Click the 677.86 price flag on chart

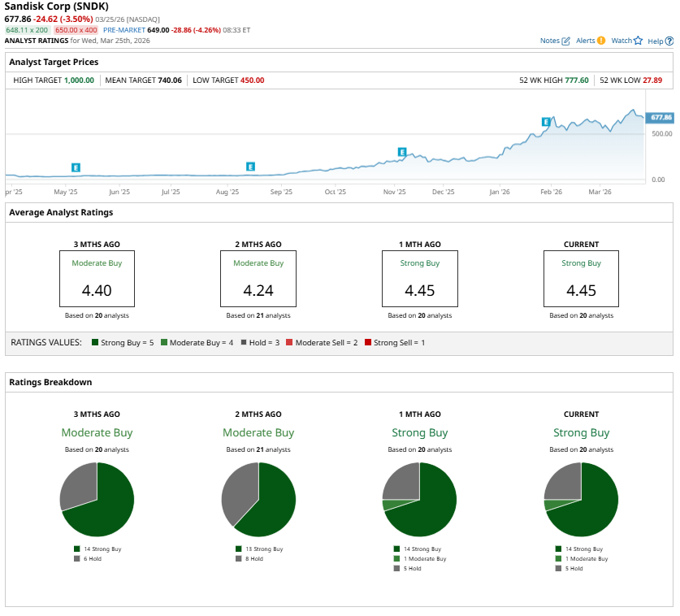point(660,118)
